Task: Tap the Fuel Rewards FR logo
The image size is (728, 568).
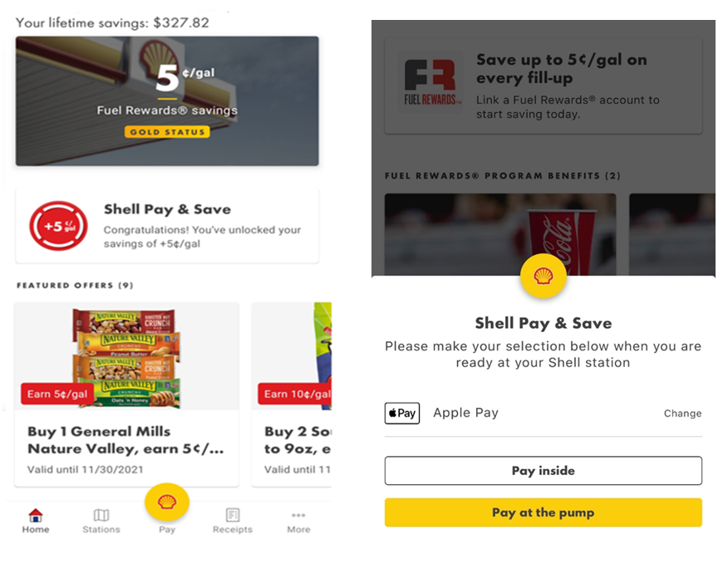Action: (430, 81)
